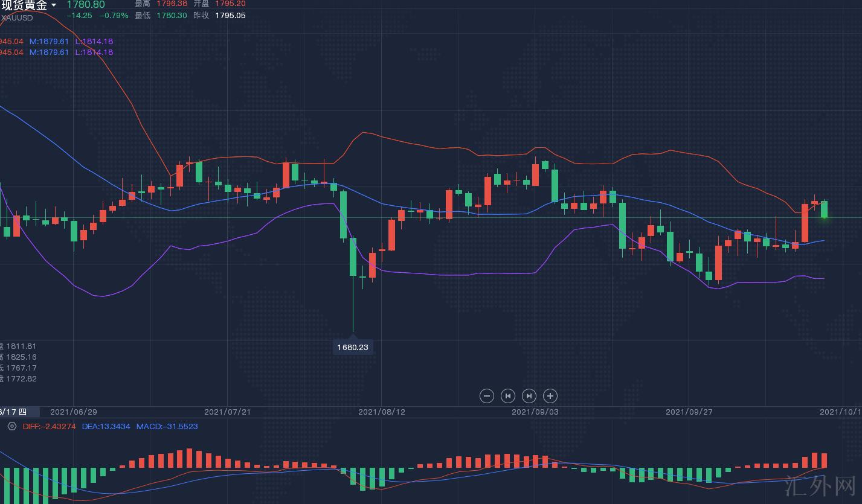Select the 1680.23 low price marker

(353, 347)
